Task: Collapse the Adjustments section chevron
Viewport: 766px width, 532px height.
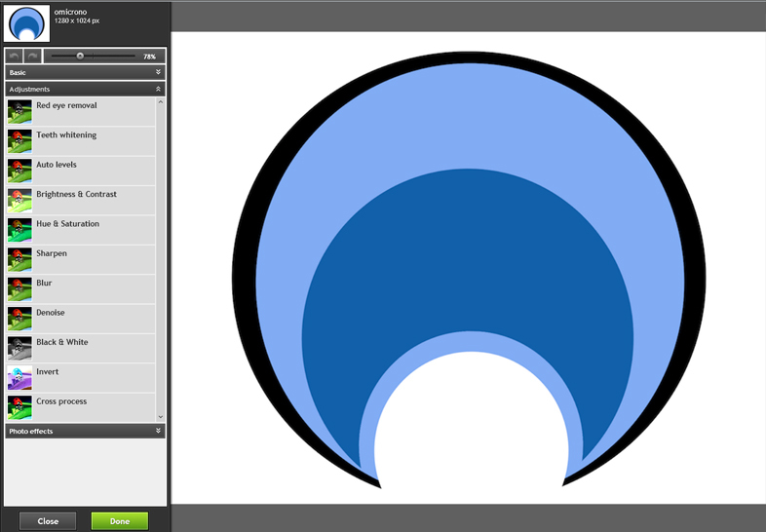Action: (158, 89)
